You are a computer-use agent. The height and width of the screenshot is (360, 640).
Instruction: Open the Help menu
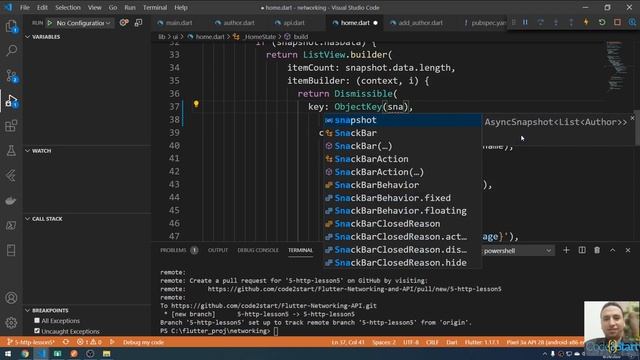click(181, 8)
